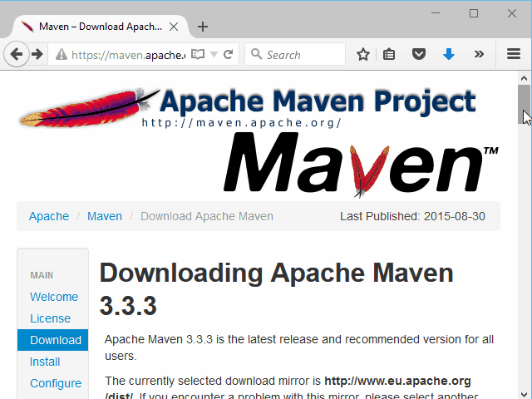Bookmark this page with the star icon
Image resolution: width=532 pixels, height=399 pixels.
pos(363,55)
